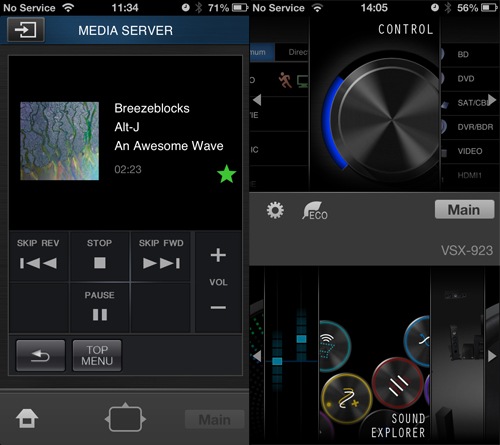Tap the running figure icon
This screenshot has width=500, height=445.
pyautogui.click(x=285, y=80)
